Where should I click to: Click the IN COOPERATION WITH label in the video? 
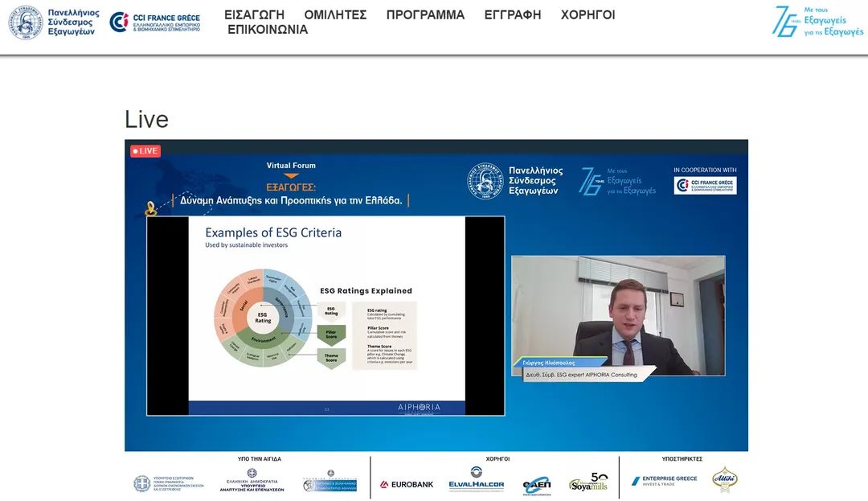705,170
